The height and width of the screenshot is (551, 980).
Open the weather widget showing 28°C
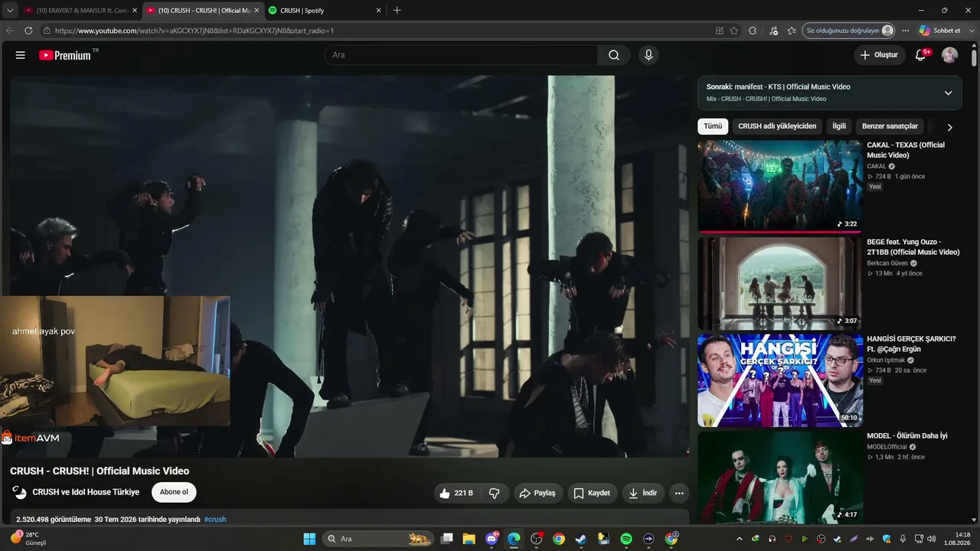pos(29,539)
